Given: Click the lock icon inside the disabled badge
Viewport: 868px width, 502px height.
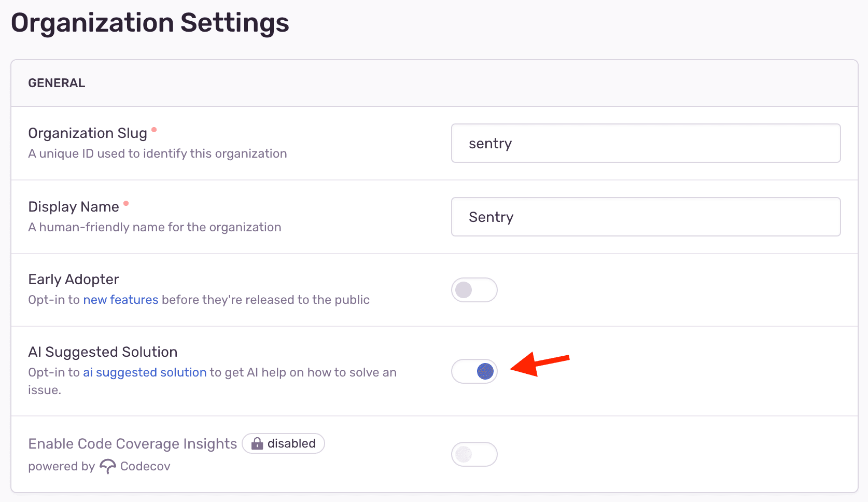Looking at the screenshot, I should pyautogui.click(x=258, y=443).
